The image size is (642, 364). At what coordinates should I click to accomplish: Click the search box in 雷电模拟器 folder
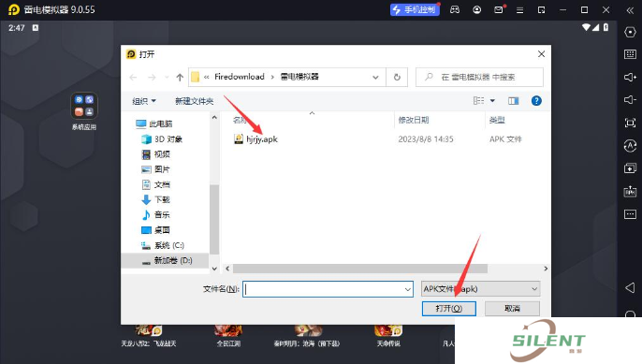click(479, 77)
